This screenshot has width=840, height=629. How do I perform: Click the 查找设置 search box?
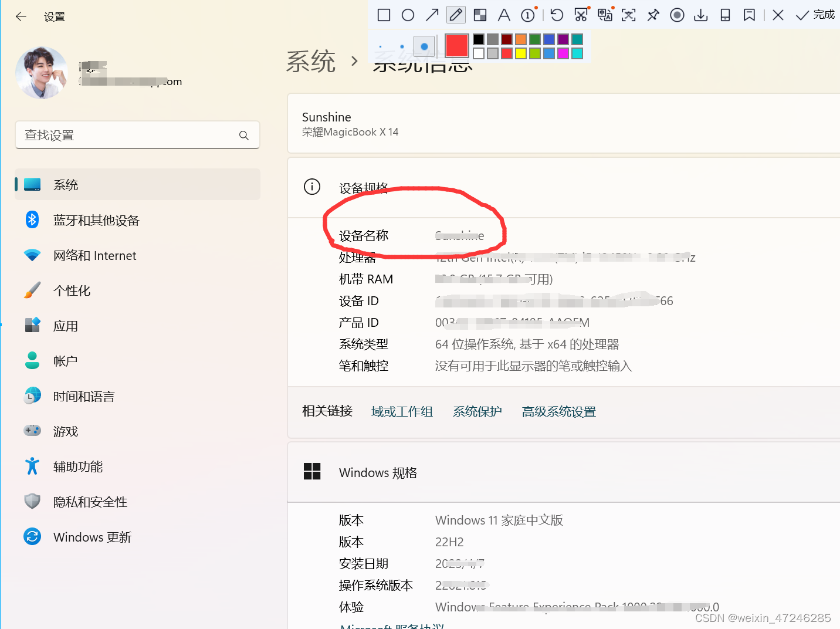137,135
